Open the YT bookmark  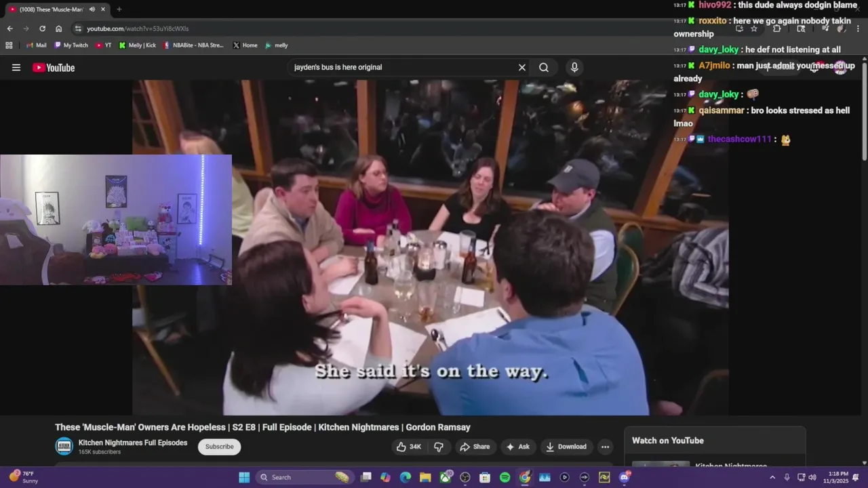pos(104,45)
